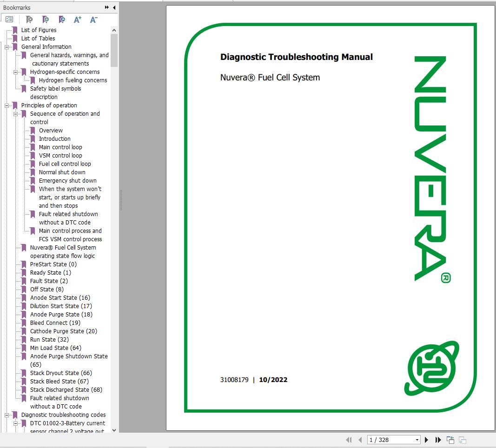The width and height of the screenshot is (496, 448).
Task: Open Stack Dryout State (66) bookmark
Action: click(x=61, y=373)
